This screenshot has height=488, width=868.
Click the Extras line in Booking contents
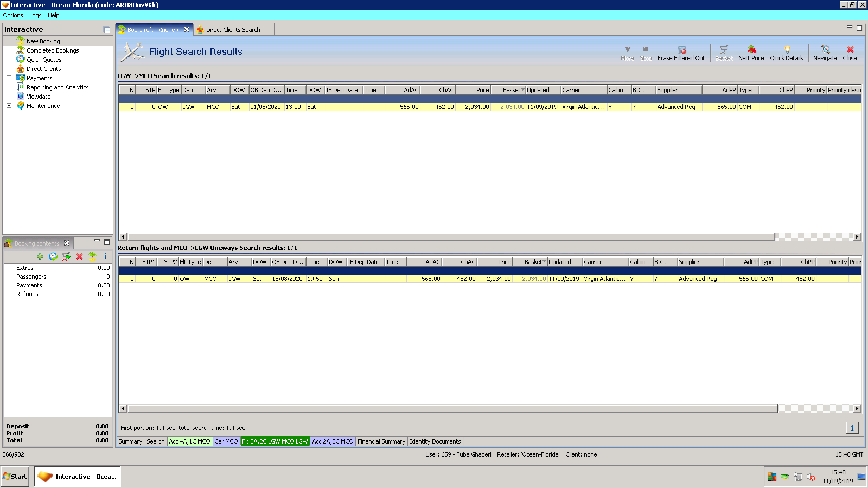(x=58, y=268)
